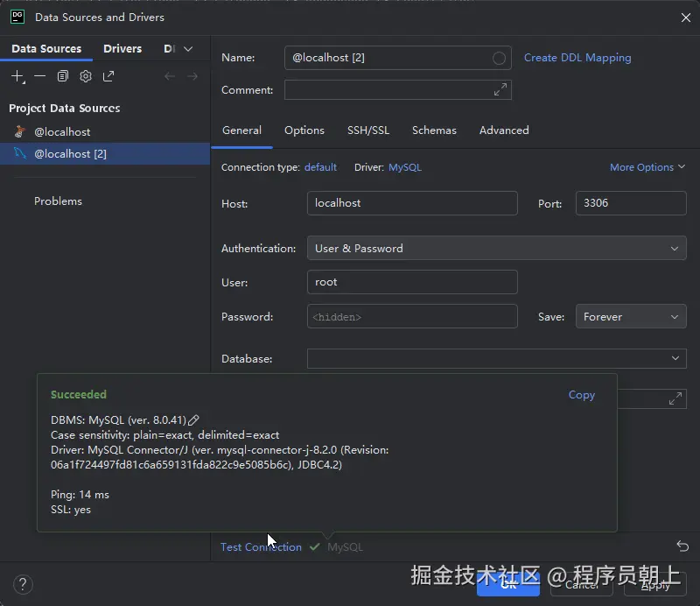Click into the Name input field

click(x=398, y=58)
